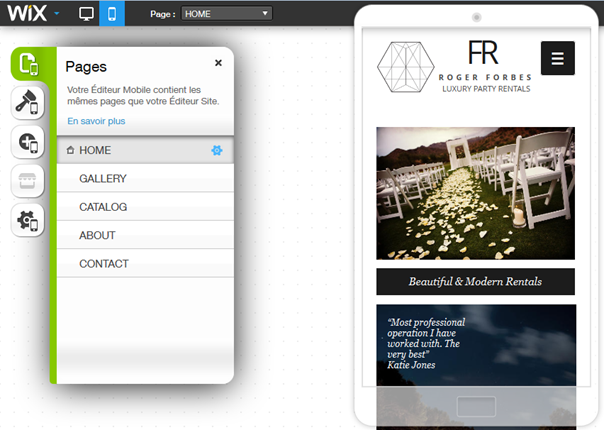Select 'LUXURY PARTY RENTALS' subtitle text

click(x=486, y=89)
